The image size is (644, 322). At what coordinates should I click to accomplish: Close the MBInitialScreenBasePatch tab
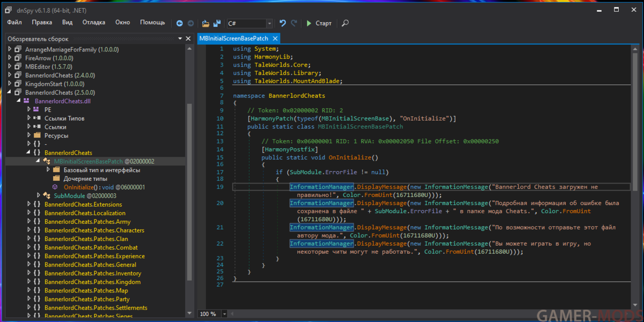coord(275,39)
